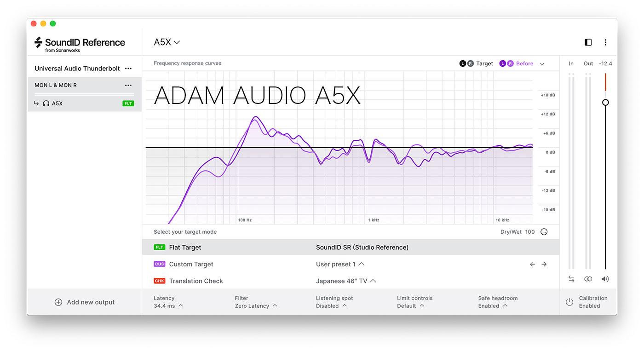Open Universal Audio Thunderbolt options menu
The height and width of the screenshot is (351, 644).
(x=128, y=69)
